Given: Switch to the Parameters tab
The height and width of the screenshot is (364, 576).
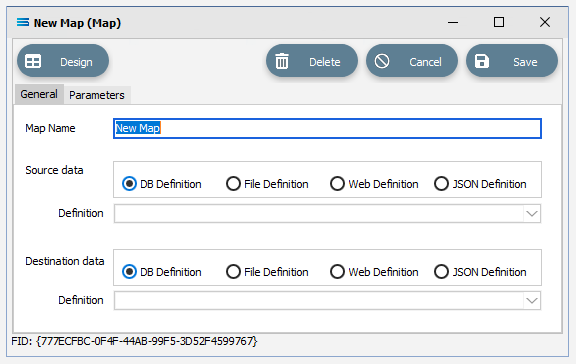Looking at the screenshot, I should 97,95.
